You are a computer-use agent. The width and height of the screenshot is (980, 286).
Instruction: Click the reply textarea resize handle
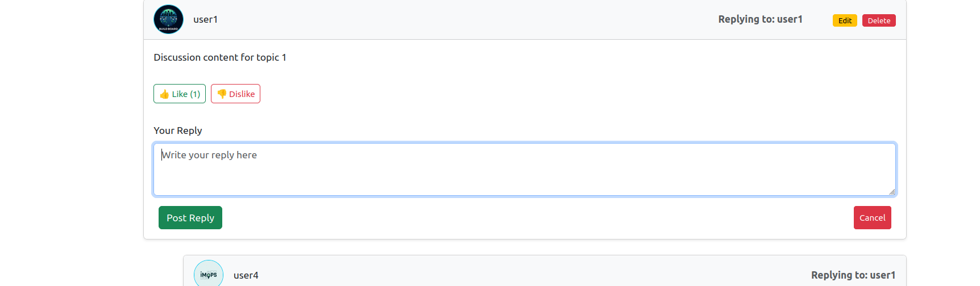point(892,192)
